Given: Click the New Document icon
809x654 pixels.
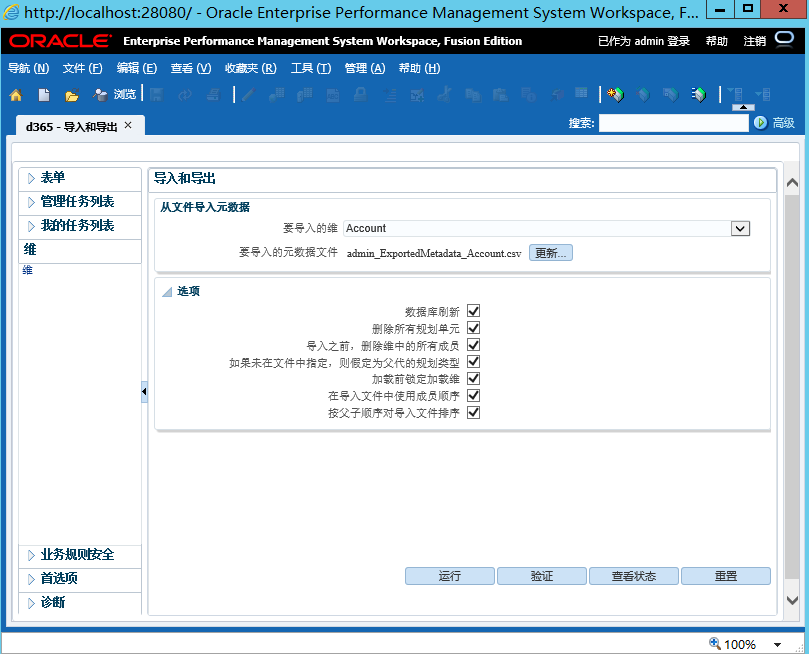Looking at the screenshot, I should click(44, 95).
